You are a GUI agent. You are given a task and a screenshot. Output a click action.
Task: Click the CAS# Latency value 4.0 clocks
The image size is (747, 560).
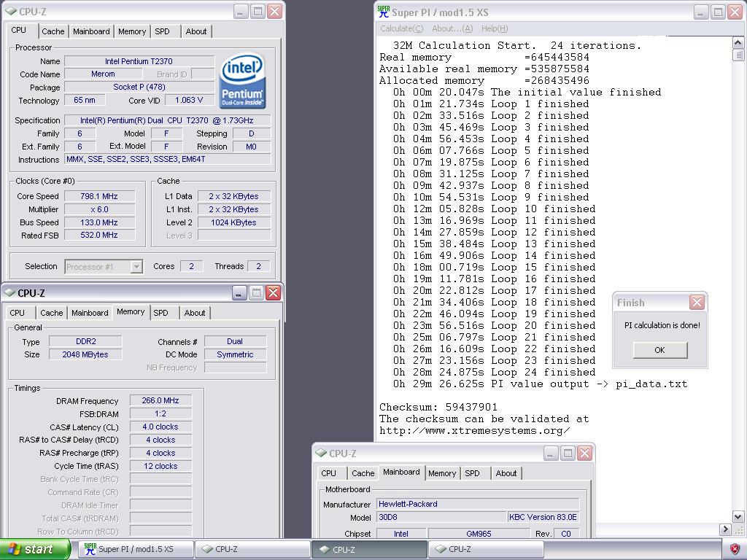(160, 427)
